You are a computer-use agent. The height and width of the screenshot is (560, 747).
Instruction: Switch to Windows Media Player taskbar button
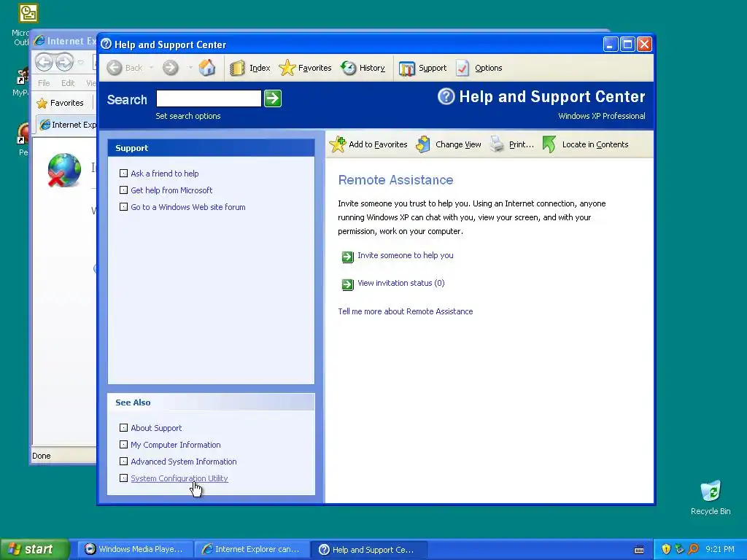135,549
